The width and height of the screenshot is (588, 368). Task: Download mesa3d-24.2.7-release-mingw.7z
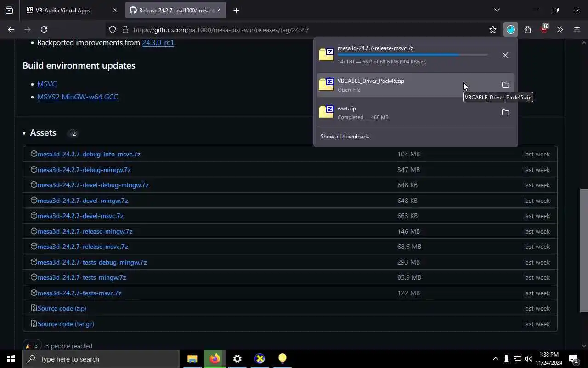[85, 231]
